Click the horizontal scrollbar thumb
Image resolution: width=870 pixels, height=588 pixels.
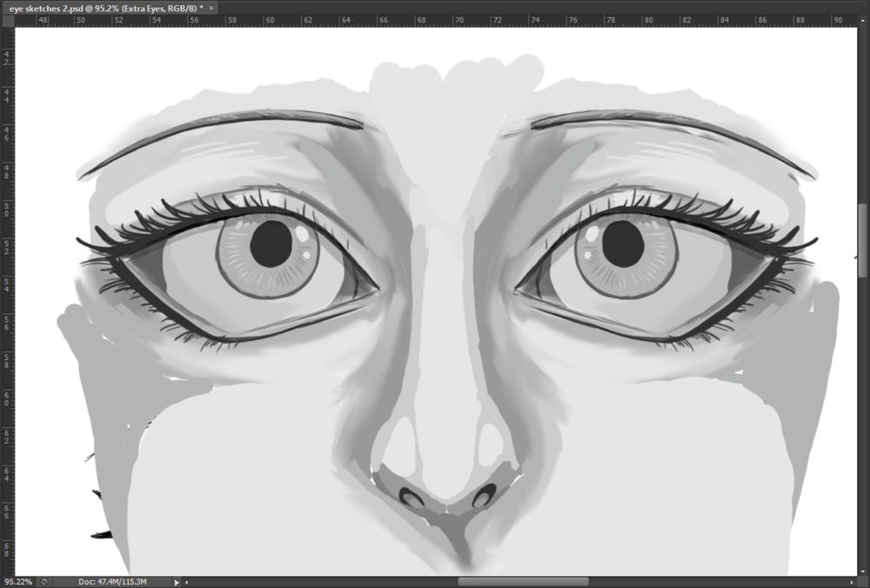coord(522,581)
